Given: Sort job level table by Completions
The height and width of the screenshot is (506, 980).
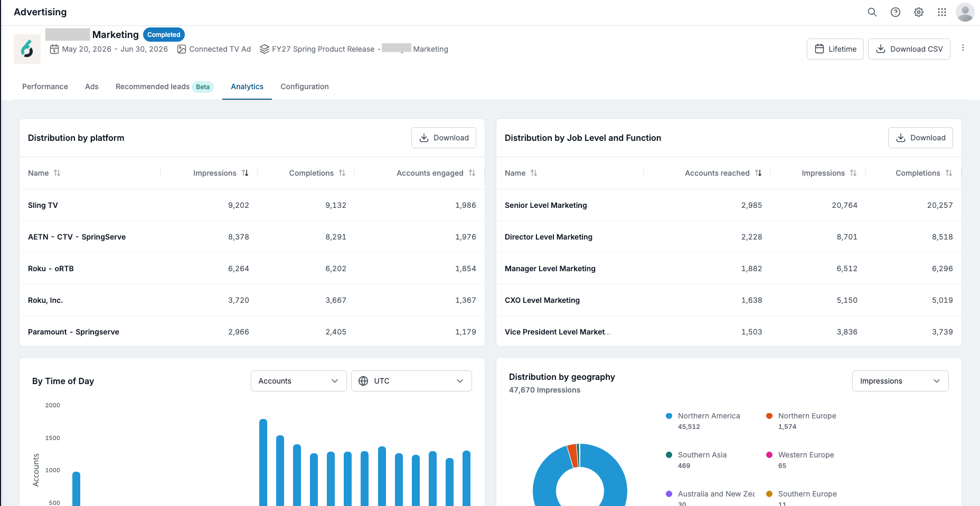Looking at the screenshot, I should (949, 173).
